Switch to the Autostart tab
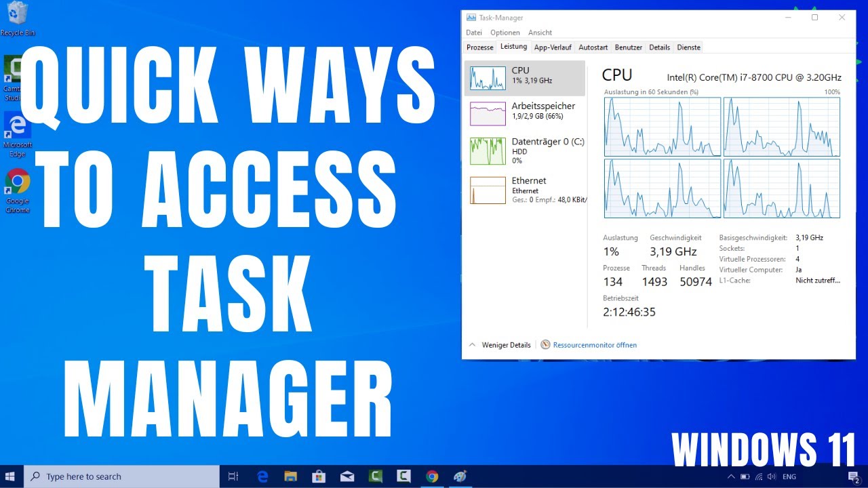Image resolution: width=868 pixels, height=488 pixels. [x=593, y=47]
